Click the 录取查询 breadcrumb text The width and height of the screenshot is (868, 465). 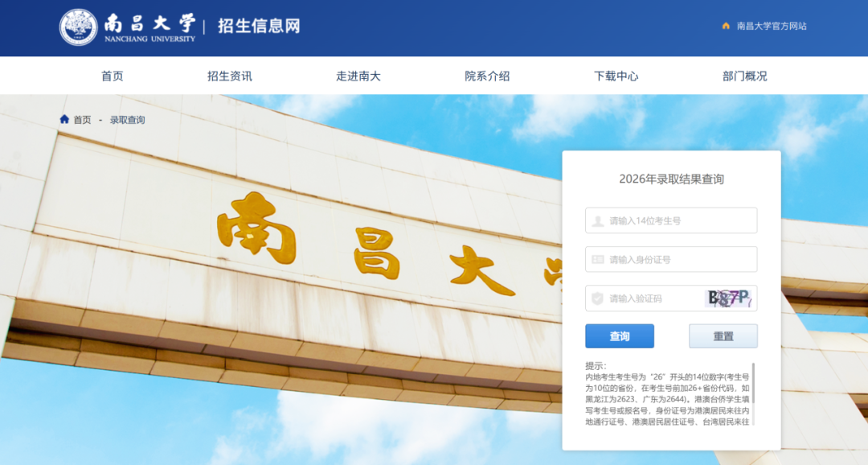coord(127,120)
